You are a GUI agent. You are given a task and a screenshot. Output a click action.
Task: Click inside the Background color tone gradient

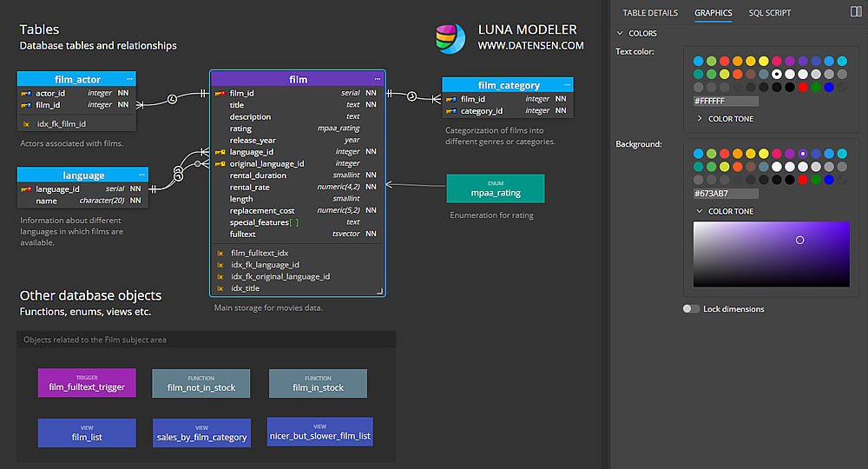(771, 254)
